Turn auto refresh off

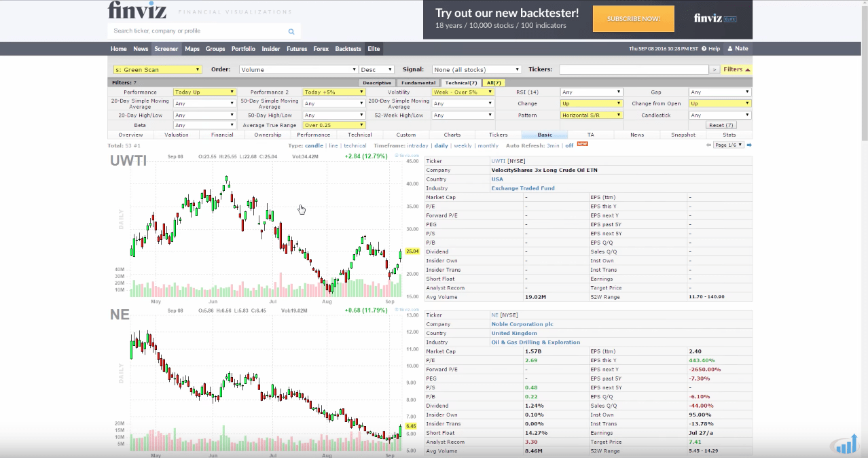point(568,145)
